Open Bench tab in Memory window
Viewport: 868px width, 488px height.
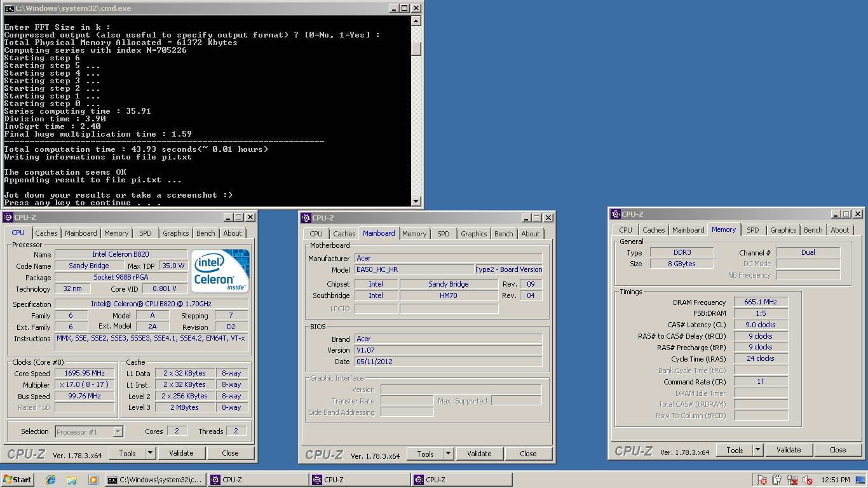point(813,230)
